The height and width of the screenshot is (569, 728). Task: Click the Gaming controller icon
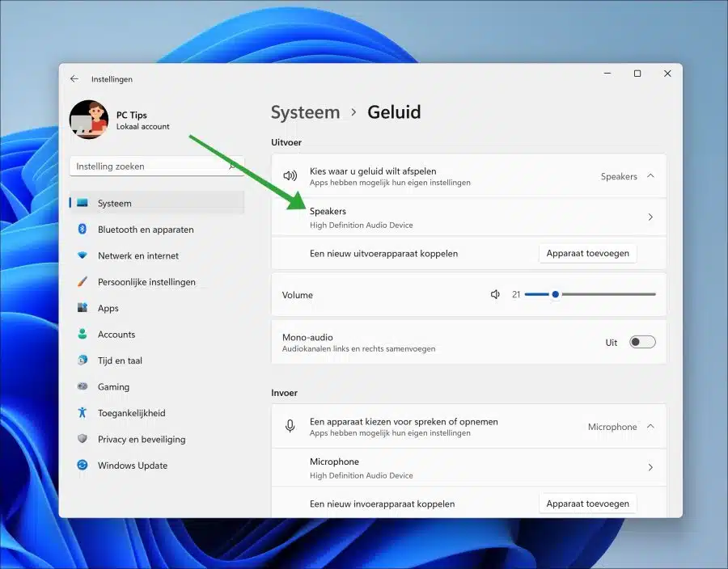[83, 386]
